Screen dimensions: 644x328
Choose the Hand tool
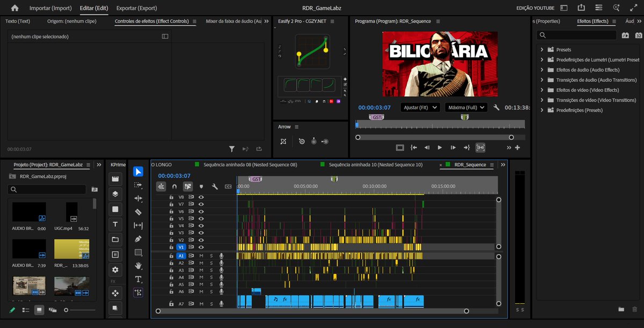tap(139, 266)
